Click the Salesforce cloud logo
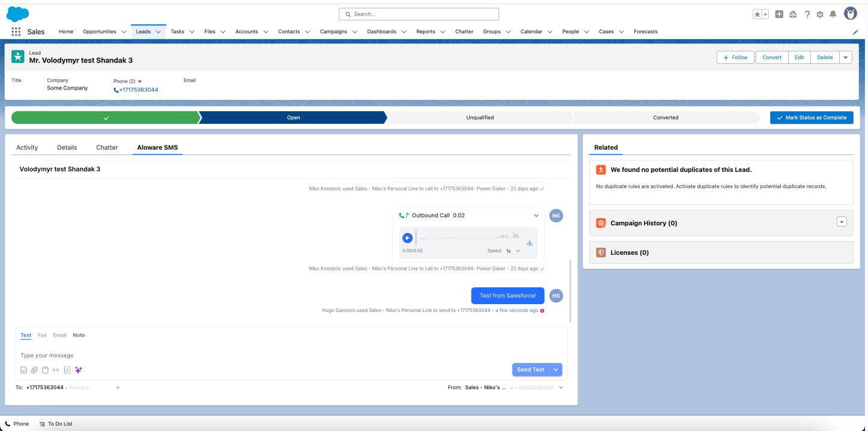Viewport: 868px width, 431px height. tap(17, 14)
